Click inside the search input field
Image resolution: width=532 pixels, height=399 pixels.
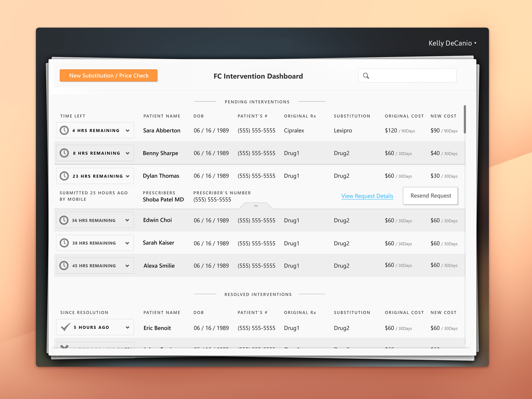pyautogui.click(x=411, y=76)
